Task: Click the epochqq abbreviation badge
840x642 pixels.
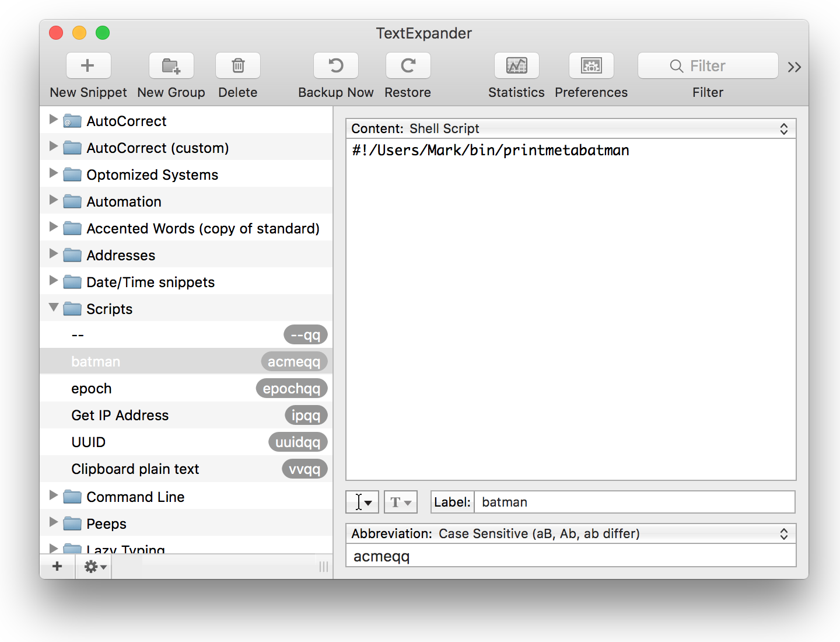Action: click(292, 389)
